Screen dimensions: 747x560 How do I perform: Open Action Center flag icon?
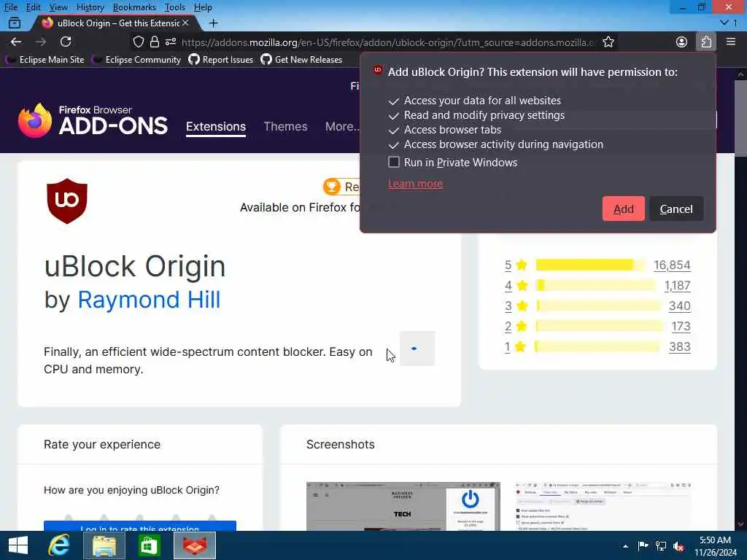[643, 546]
